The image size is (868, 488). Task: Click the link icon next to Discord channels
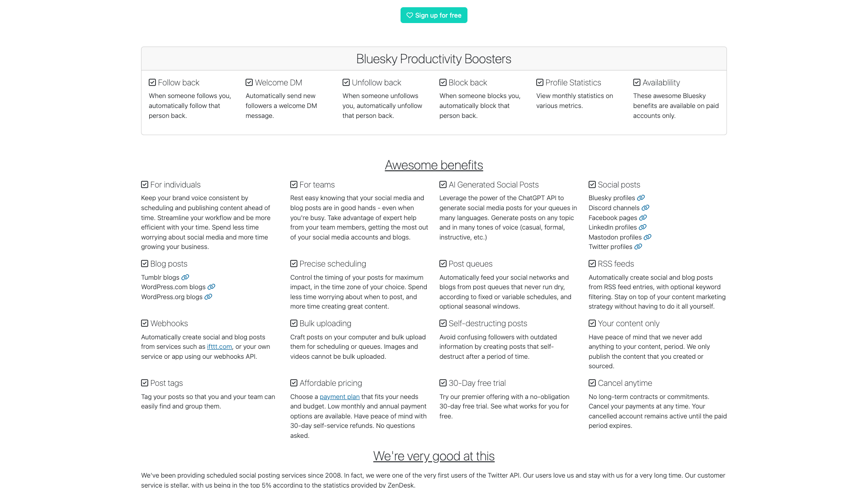pyautogui.click(x=646, y=208)
